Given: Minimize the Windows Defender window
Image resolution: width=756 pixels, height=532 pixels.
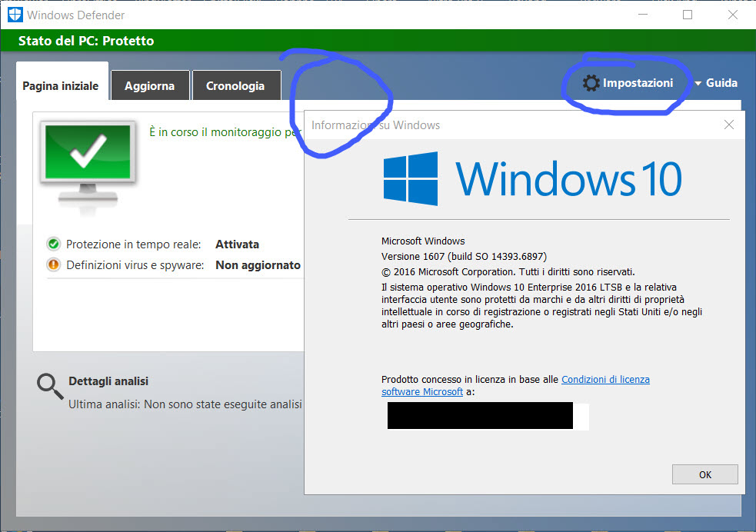Looking at the screenshot, I should click(x=643, y=15).
